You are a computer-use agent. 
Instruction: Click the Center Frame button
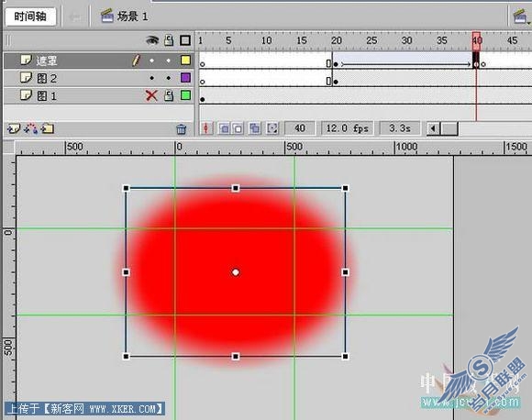(206, 128)
